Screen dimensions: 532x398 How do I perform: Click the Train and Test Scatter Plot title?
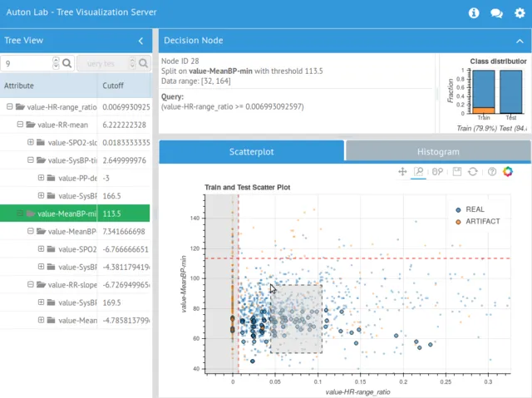tap(248, 188)
